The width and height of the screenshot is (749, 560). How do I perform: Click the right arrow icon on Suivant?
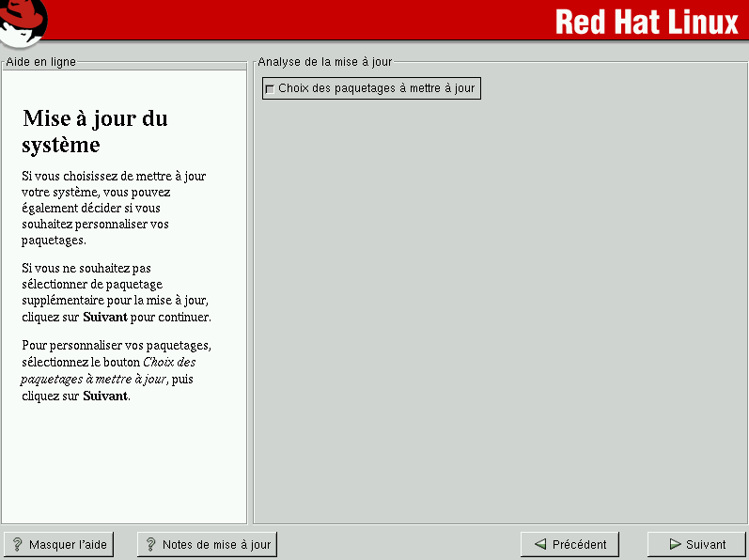(x=675, y=544)
